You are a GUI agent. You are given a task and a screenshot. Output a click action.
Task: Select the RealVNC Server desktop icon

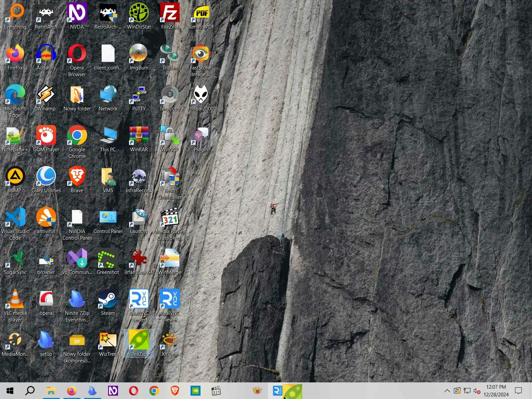139,306
